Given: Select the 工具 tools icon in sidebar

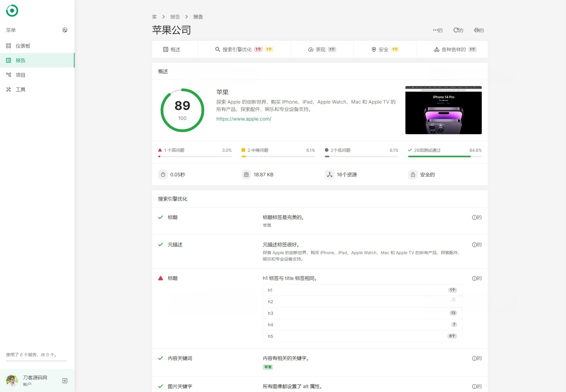Looking at the screenshot, I should (x=9, y=89).
